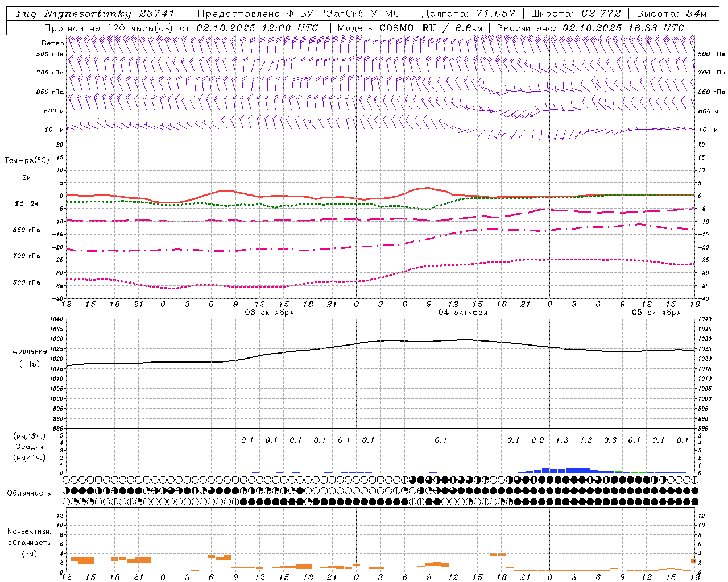Click the Ветер panel label

(x=53, y=43)
